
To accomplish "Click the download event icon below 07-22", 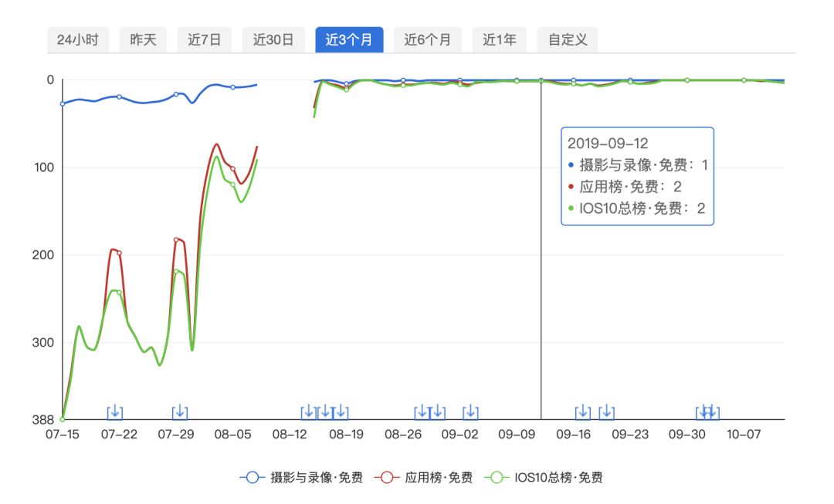I will coord(114,412).
